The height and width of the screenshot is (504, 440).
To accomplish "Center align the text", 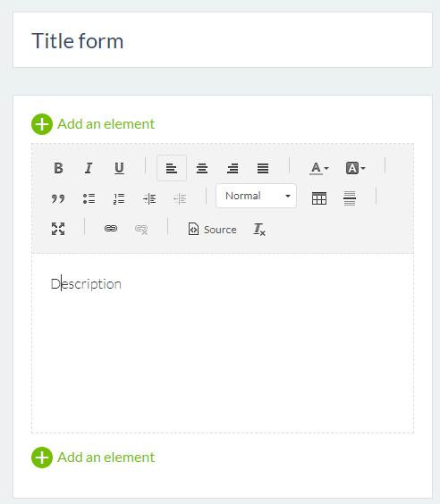I will [202, 168].
